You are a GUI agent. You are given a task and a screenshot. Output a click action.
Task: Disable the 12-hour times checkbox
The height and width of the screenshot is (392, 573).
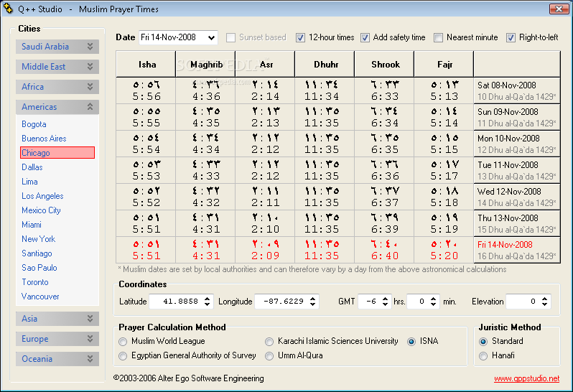[300, 37]
